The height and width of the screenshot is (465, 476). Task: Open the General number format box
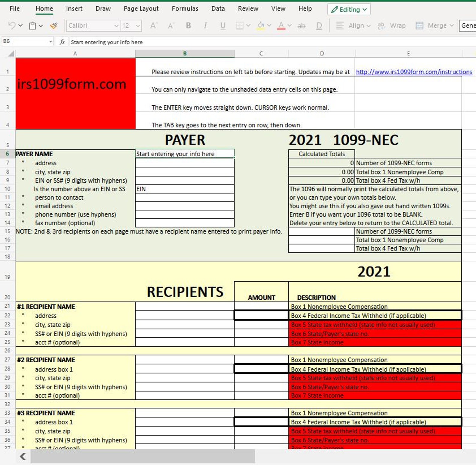click(x=468, y=26)
